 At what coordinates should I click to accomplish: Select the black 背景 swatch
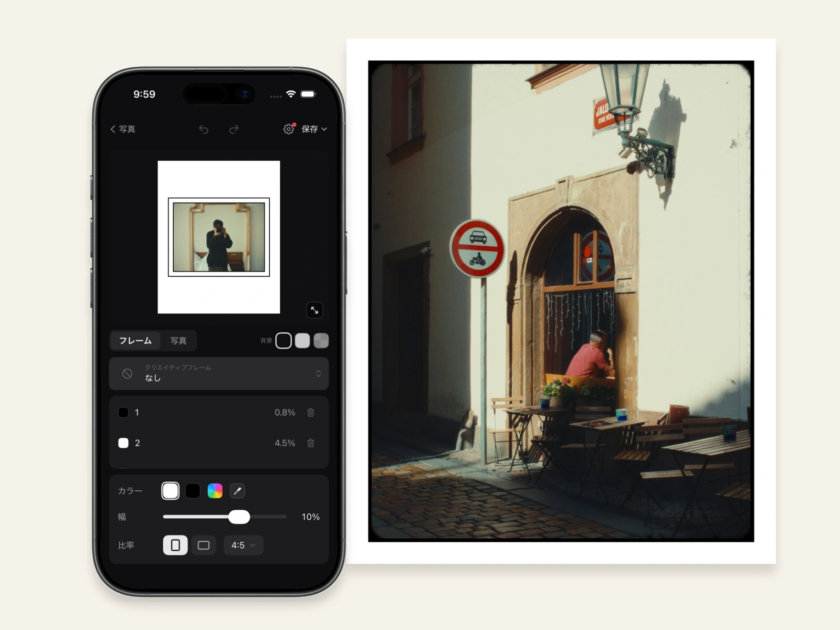(283, 341)
